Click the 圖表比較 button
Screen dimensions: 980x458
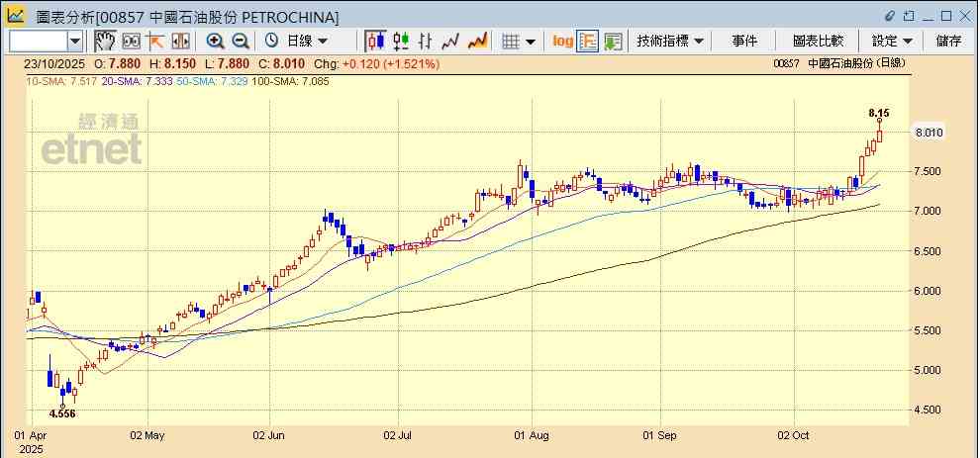818,41
